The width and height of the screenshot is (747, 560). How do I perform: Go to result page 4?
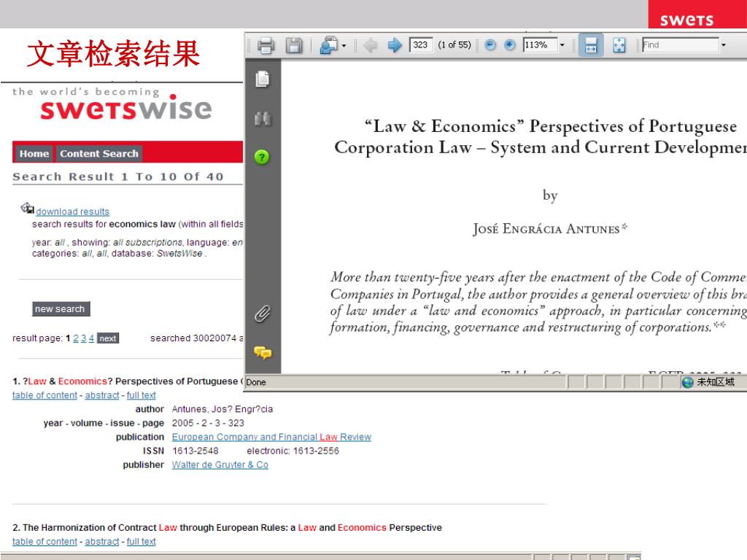point(91,338)
